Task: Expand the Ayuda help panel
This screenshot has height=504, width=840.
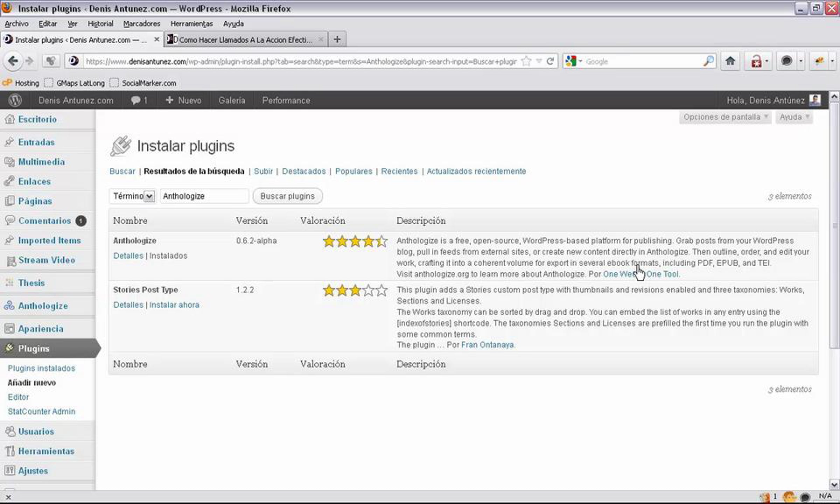Action: click(794, 117)
